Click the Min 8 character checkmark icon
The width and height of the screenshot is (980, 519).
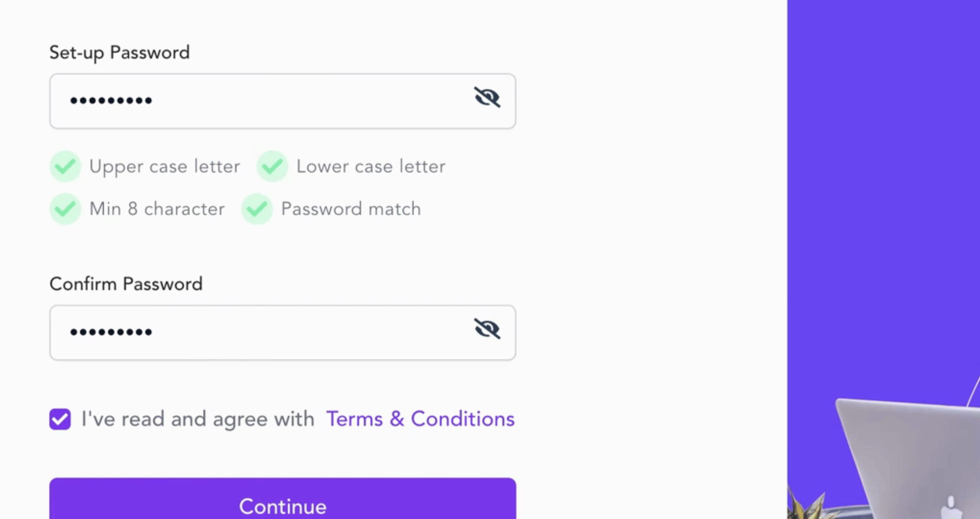(65, 209)
